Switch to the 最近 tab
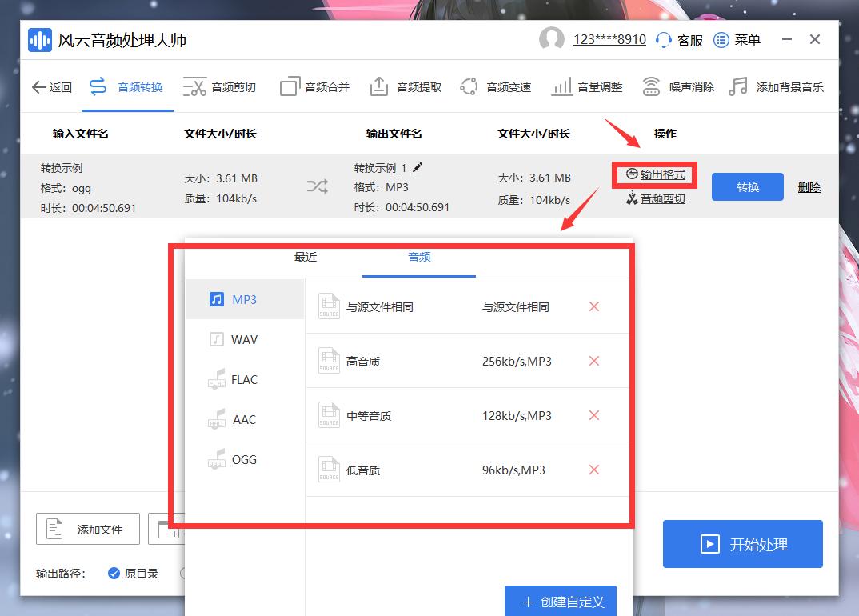The image size is (859, 616). [304, 258]
